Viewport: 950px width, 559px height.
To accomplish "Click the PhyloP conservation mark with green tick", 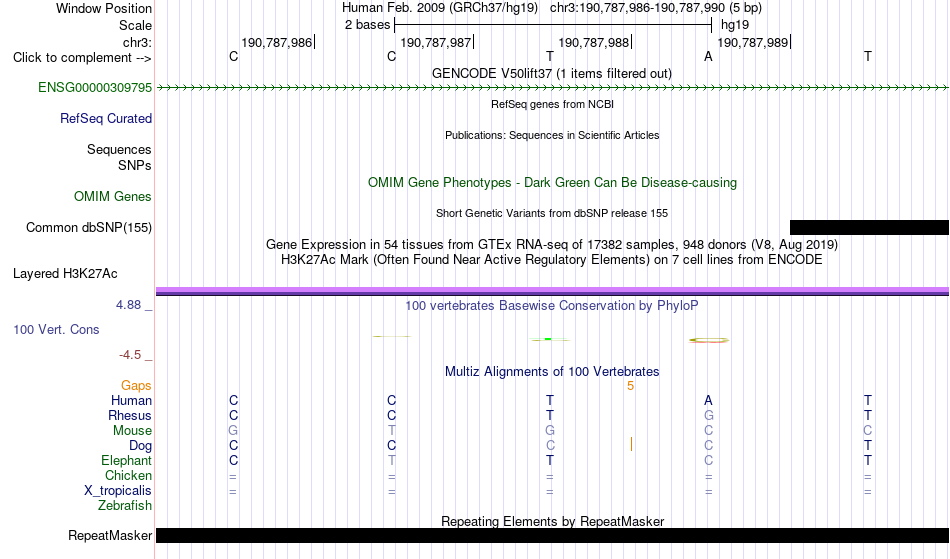I will point(550,340).
